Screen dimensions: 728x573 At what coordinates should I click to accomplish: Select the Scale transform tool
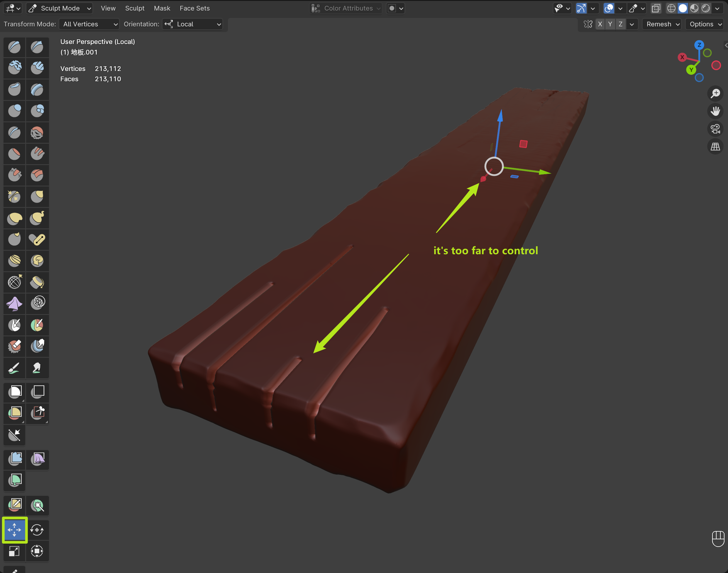14,551
